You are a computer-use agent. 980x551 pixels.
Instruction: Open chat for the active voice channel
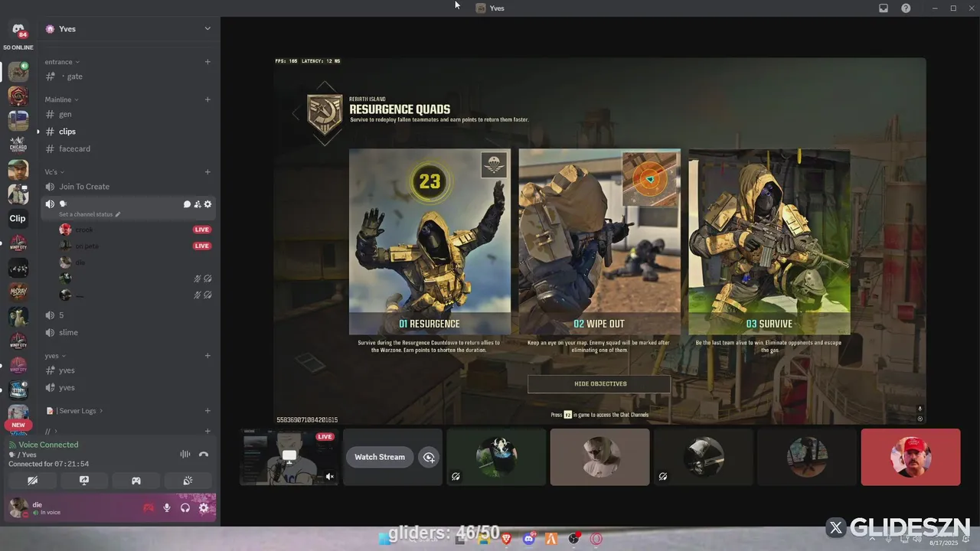point(187,204)
